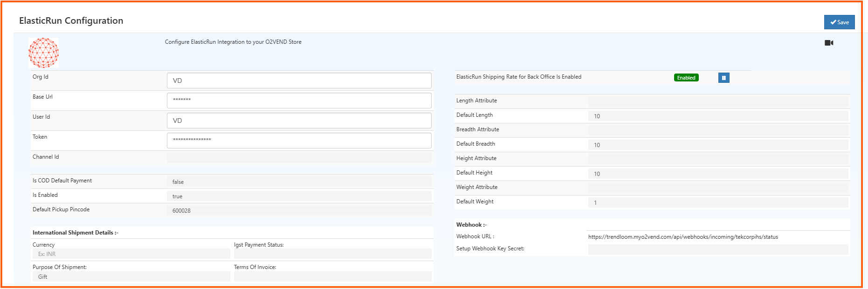Click the Save button
Viewport: 868px width, 289px height.
pos(839,22)
